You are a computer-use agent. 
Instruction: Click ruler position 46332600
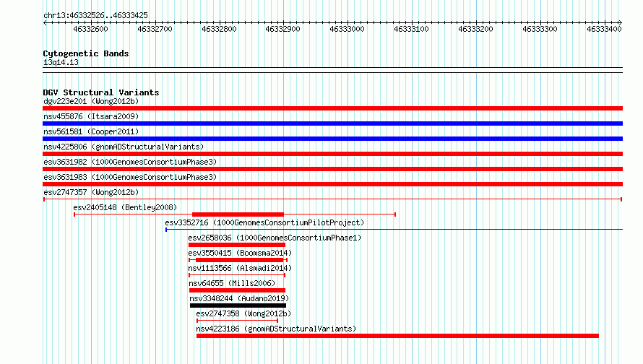point(90,29)
